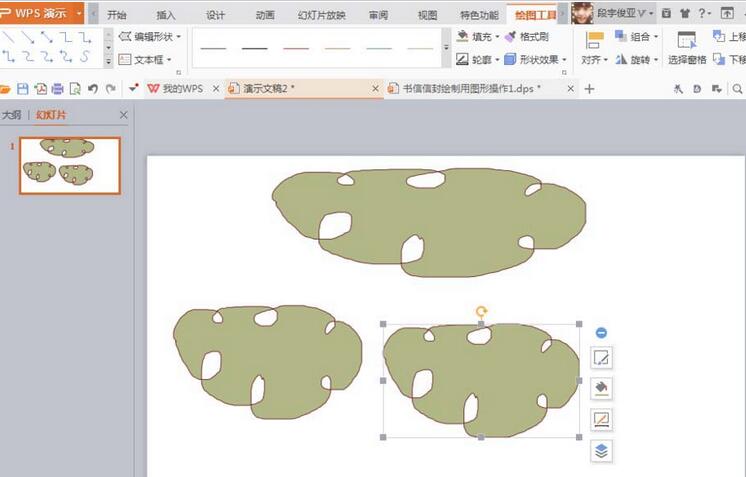Close the 书信信封绘制用图形操作1.dps tab
Screen dimensions: 746x477
pyautogui.click(x=570, y=88)
